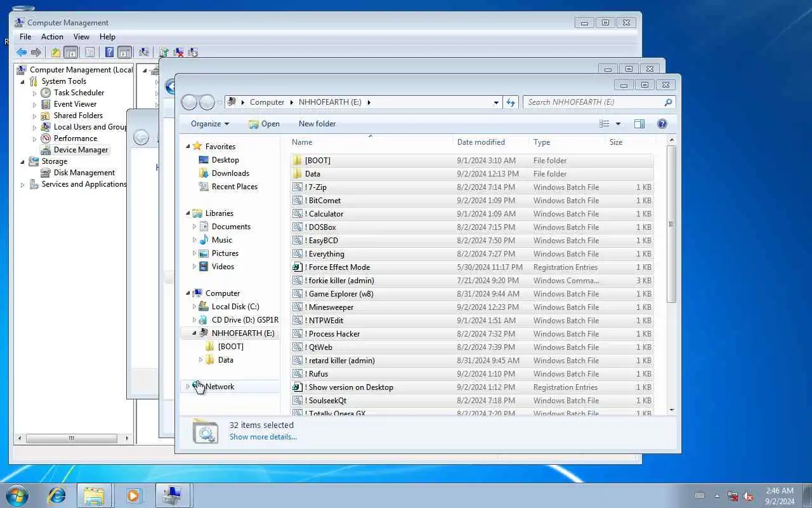The height and width of the screenshot is (508, 812).
Task: Open address bar previous locations dropdown
Action: 496,102
